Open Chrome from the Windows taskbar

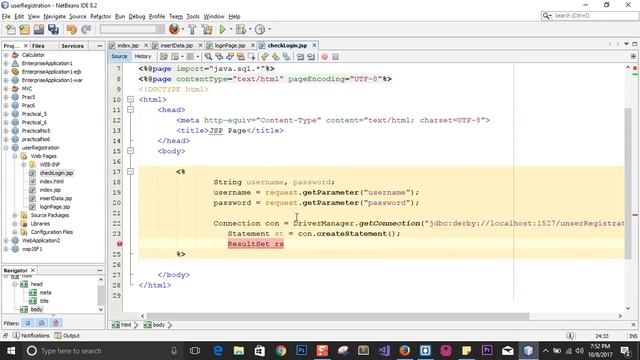(x=280, y=351)
